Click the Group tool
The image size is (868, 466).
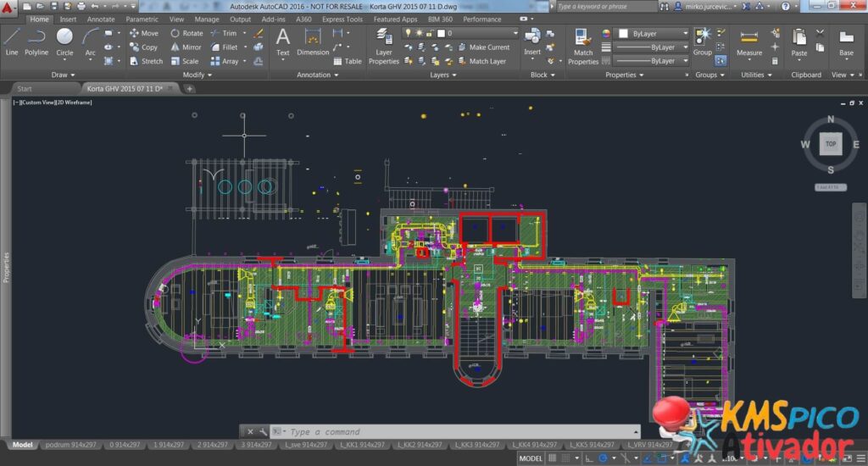point(703,42)
